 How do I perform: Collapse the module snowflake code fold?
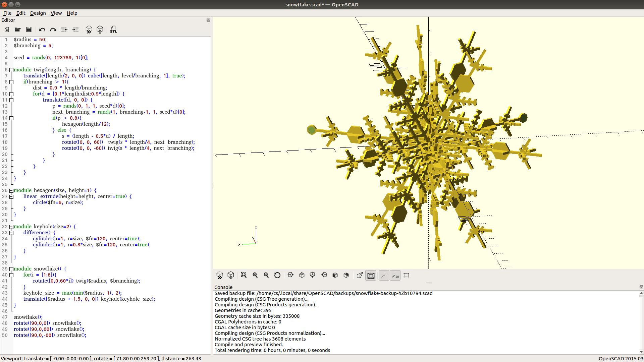(11, 269)
